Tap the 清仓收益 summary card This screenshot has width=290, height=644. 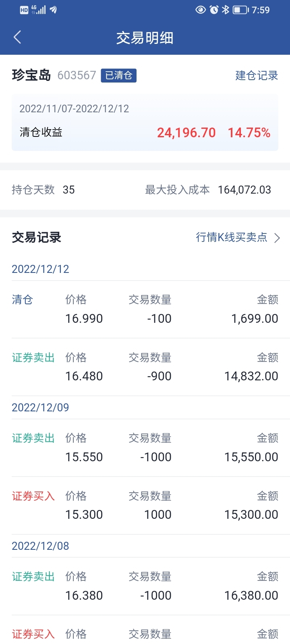coord(145,122)
